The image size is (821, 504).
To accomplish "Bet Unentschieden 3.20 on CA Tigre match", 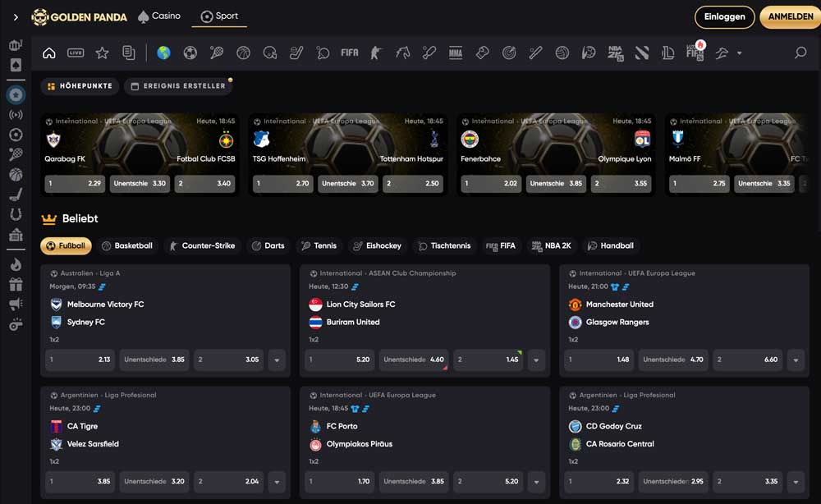I will point(154,482).
